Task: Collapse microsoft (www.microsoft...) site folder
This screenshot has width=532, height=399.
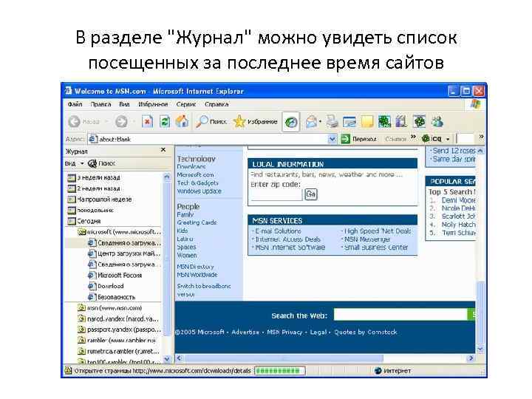Action: click(x=119, y=232)
